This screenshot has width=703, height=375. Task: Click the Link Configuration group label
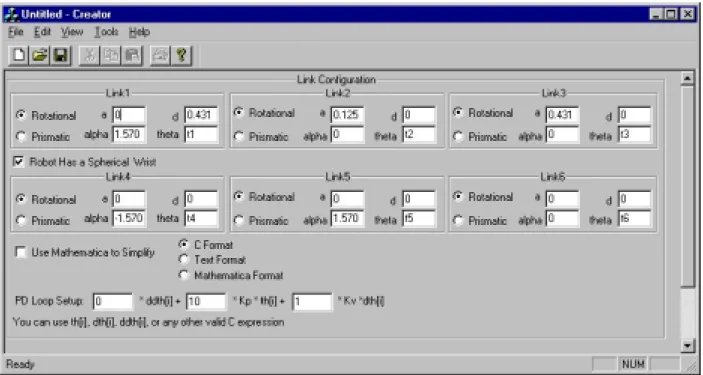click(x=336, y=80)
